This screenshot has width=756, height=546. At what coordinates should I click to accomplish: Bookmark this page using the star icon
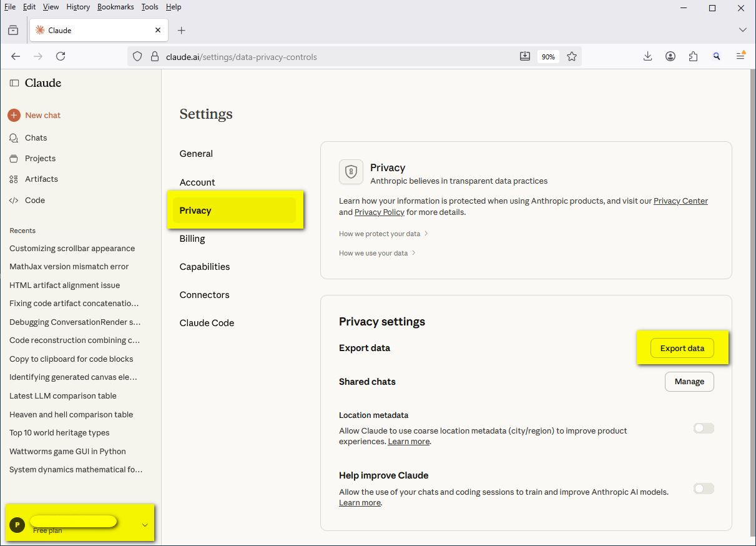(x=572, y=56)
